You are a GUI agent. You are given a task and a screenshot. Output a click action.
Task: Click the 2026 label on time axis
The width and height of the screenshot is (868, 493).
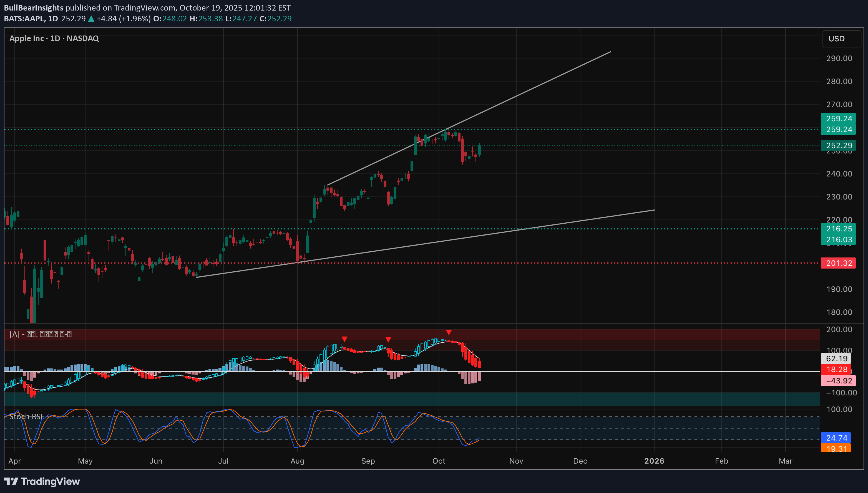(654, 461)
